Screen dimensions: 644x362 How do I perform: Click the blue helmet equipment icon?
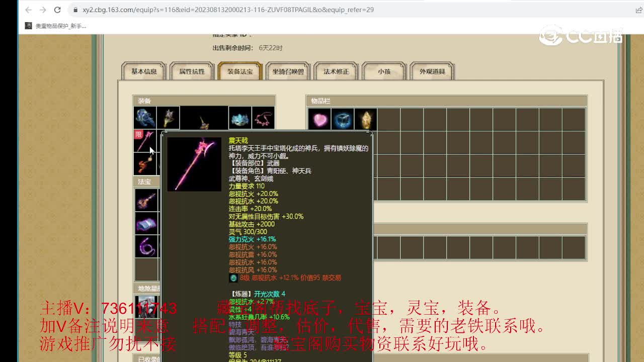[x=145, y=118]
